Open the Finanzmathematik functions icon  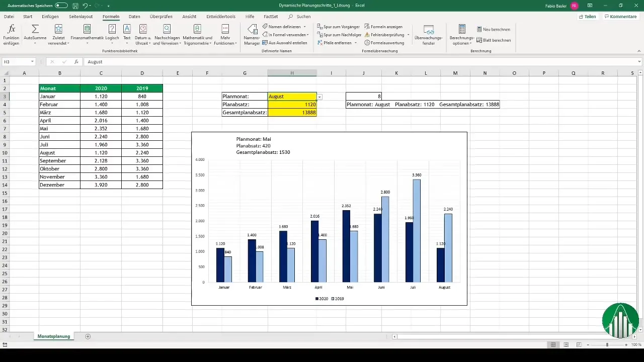(87, 29)
